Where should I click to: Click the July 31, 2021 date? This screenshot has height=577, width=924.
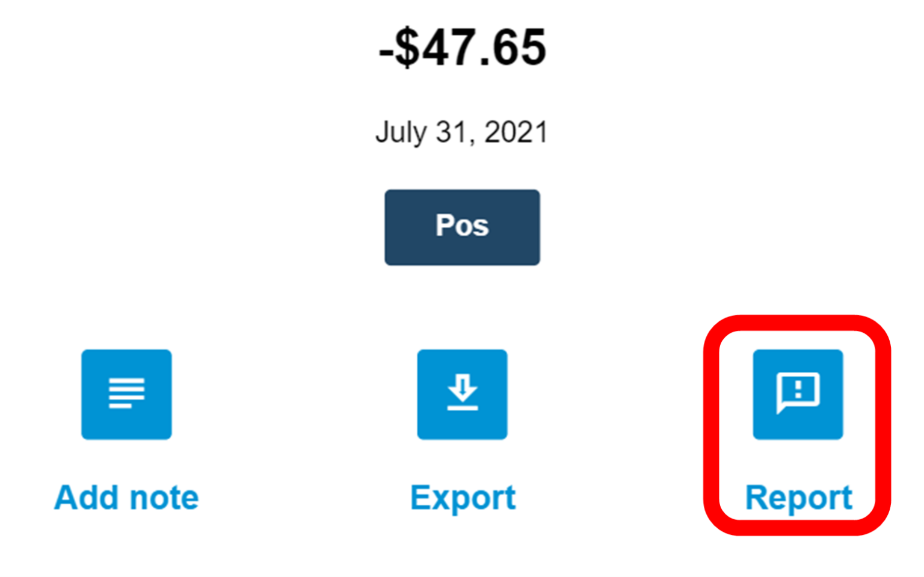tap(462, 132)
